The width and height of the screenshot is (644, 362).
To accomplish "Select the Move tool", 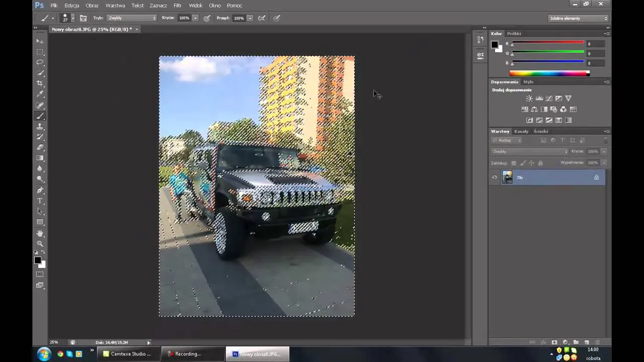I will pos(40,41).
